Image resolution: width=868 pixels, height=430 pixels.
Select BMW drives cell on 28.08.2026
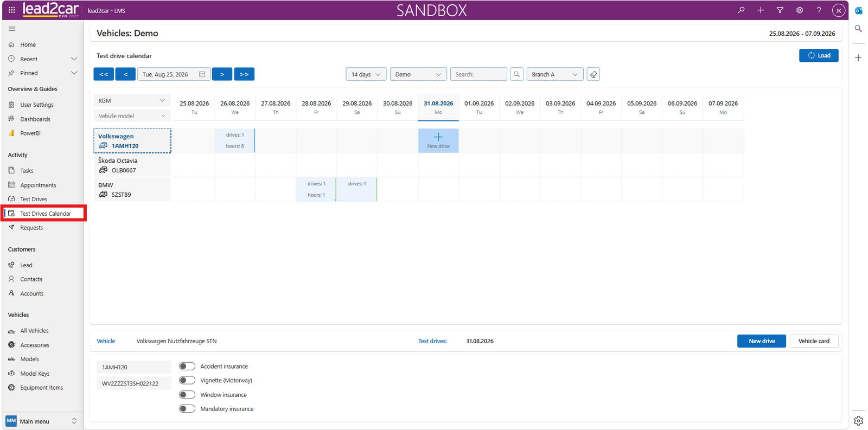(x=316, y=189)
